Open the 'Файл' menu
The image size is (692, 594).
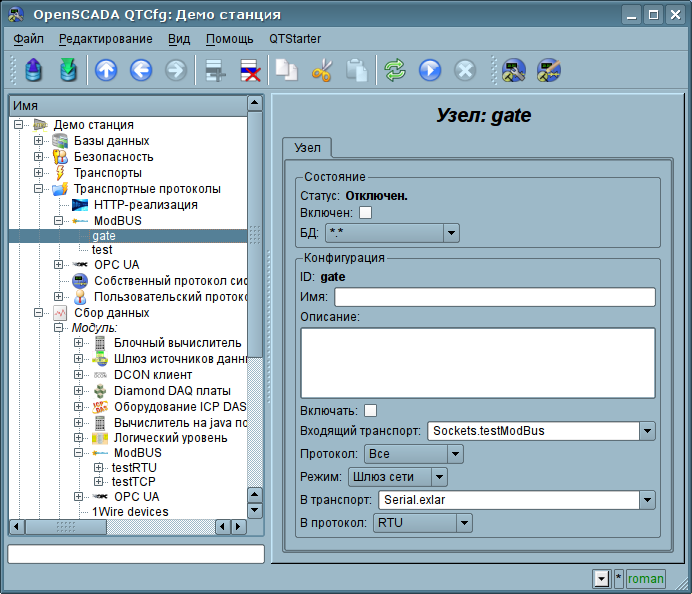[29, 39]
